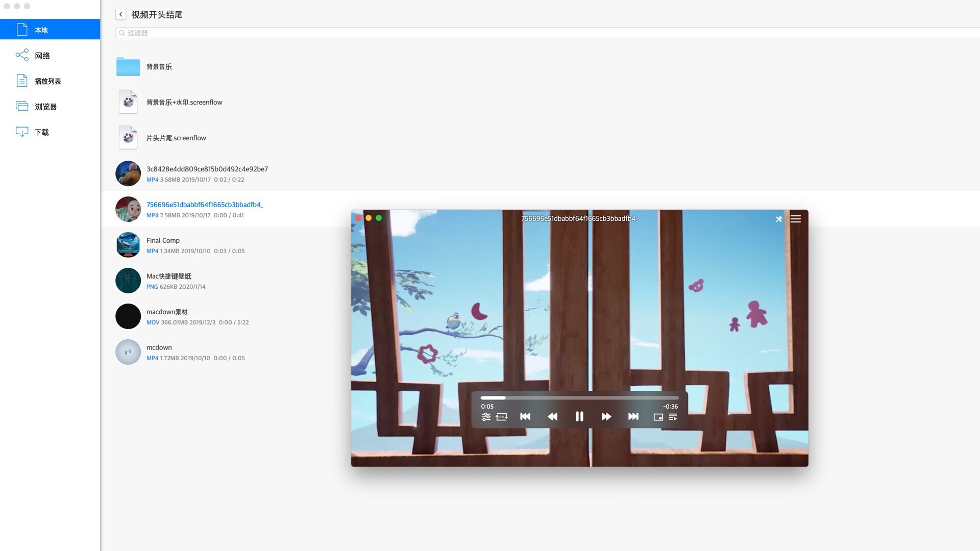
Task: Select 本地 sidebar tab
Action: click(x=50, y=30)
